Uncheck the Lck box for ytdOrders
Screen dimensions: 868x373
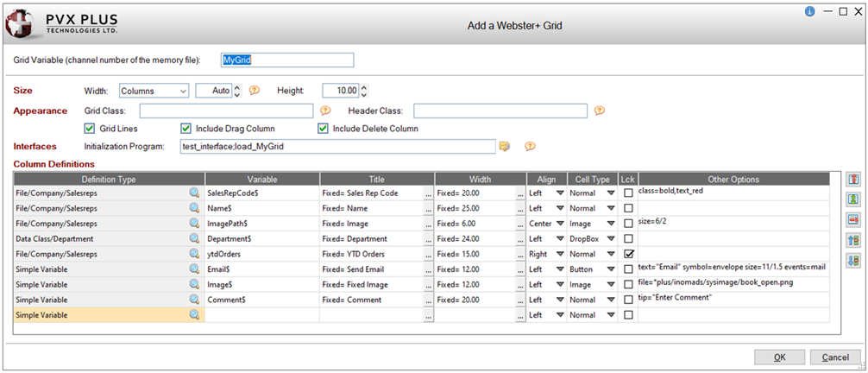coord(628,254)
